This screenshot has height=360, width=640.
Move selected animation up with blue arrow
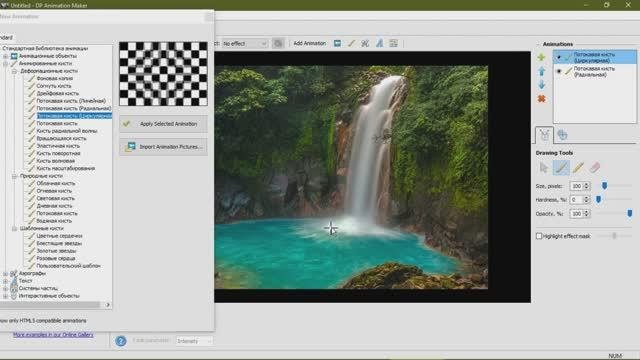click(541, 71)
